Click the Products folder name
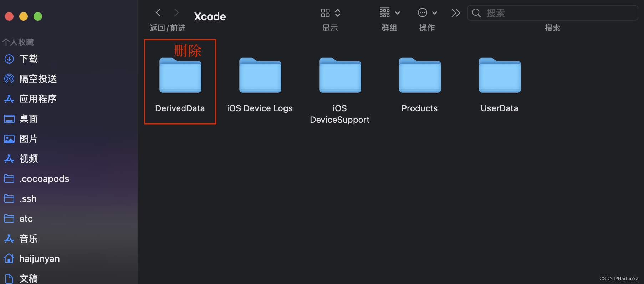Screen dimensions: 644x284 [420, 108]
